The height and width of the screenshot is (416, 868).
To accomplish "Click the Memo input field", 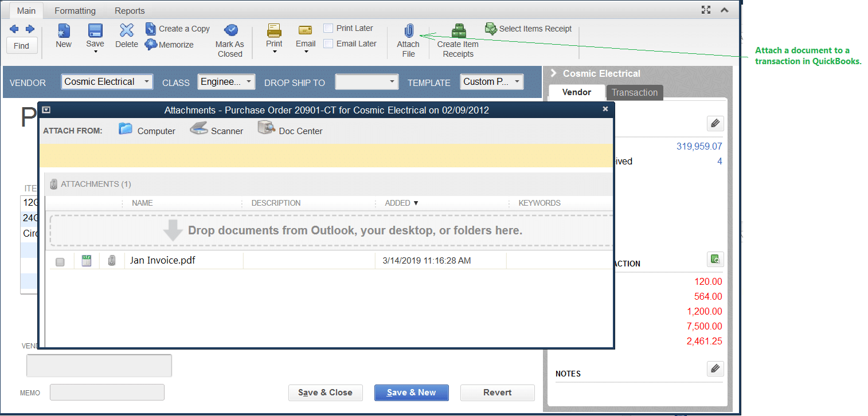I will coord(107,392).
